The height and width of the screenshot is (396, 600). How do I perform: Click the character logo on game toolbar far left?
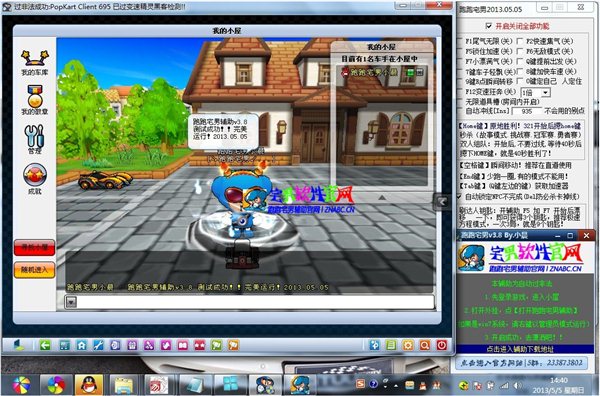pyautogui.click(x=18, y=345)
